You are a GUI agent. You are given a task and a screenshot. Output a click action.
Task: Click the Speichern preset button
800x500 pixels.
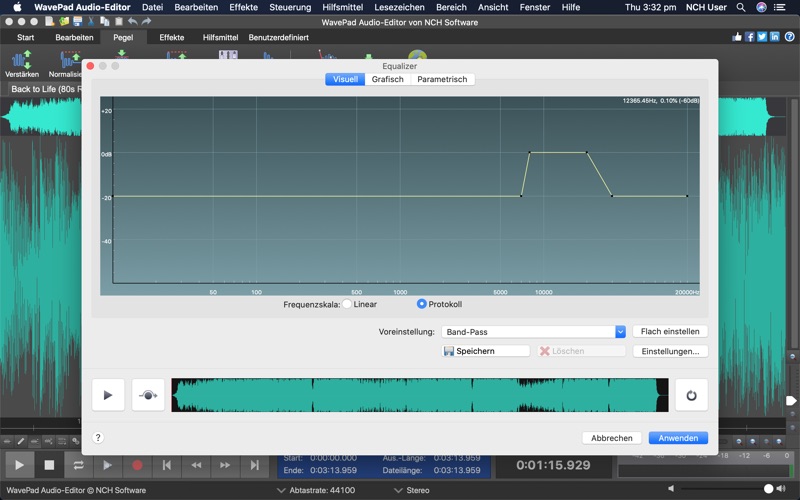tap(485, 351)
